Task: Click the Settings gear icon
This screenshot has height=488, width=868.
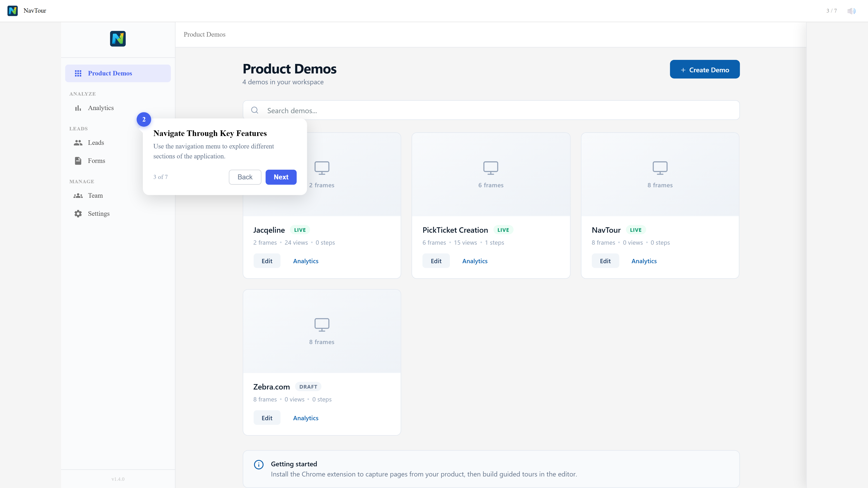Action: coord(78,213)
